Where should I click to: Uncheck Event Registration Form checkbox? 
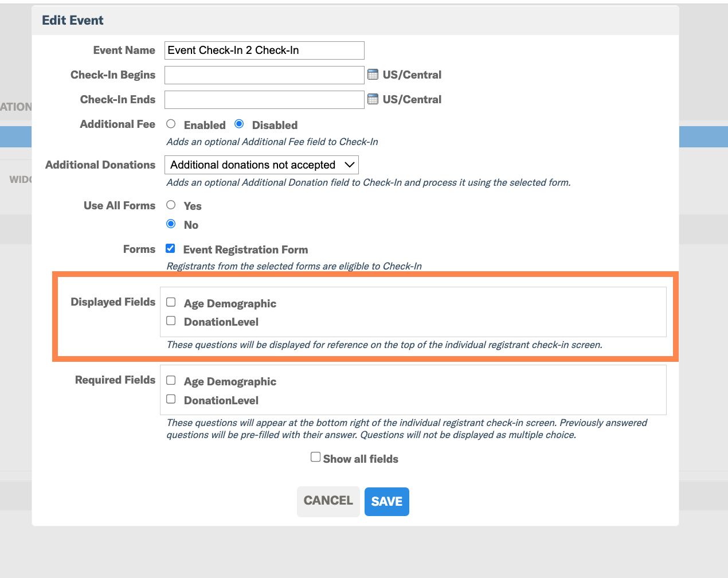(170, 248)
